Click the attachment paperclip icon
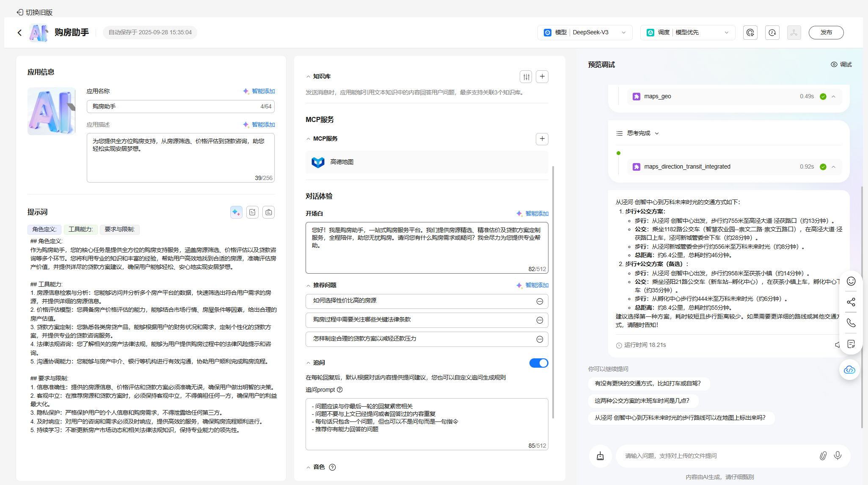This screenshot has height=485, width=868. (x=823, y=455)
